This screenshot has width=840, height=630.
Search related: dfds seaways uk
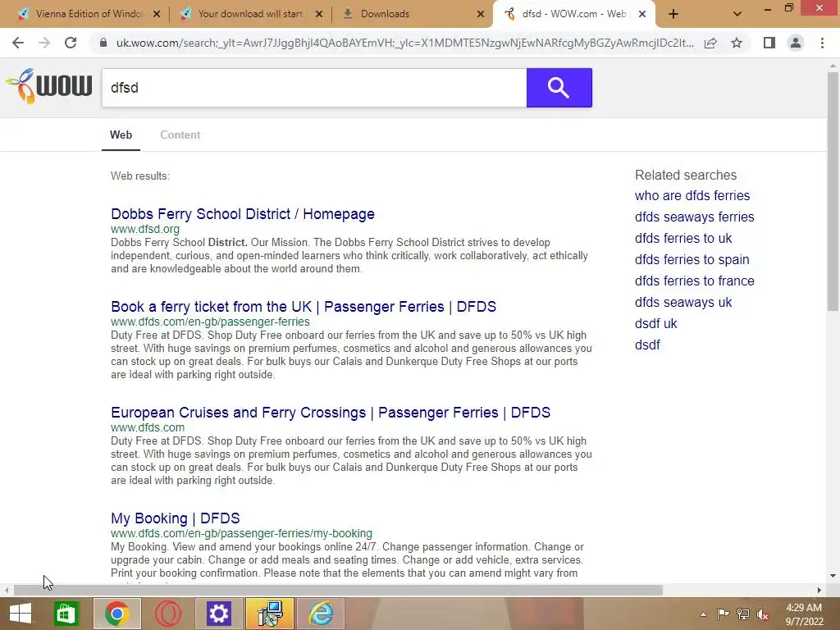683,302
